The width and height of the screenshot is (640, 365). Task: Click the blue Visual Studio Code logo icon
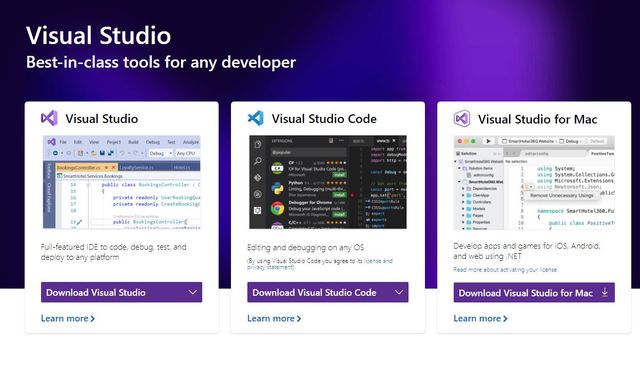256,118
